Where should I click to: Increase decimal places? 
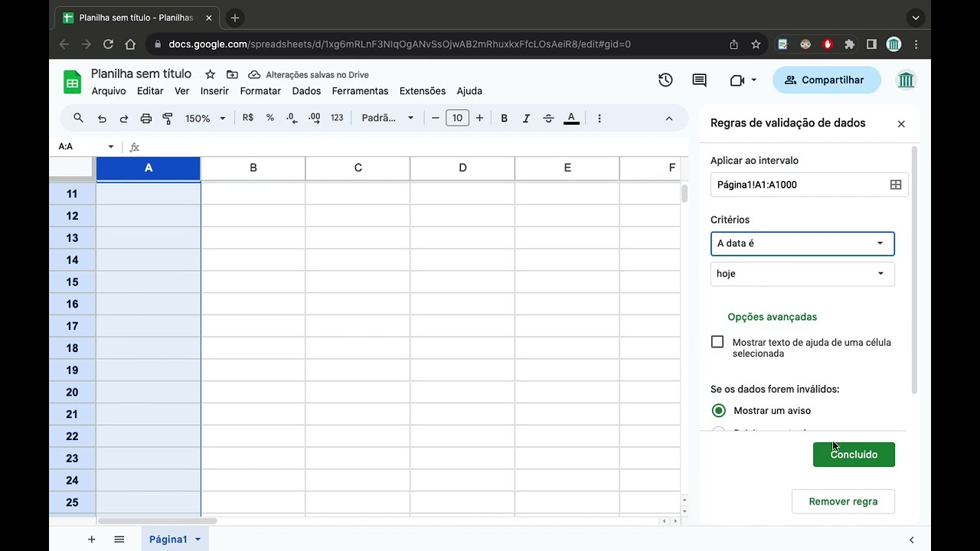click(x=314, y=118)
